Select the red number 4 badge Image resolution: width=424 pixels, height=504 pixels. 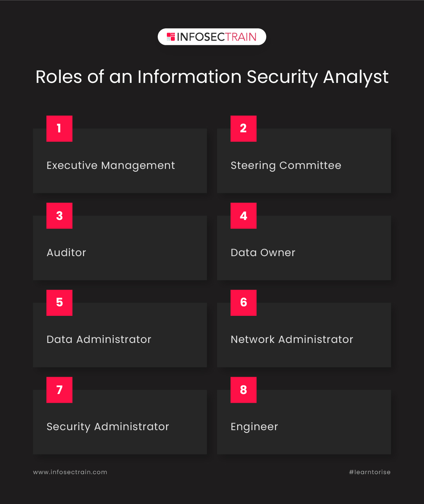243,216
